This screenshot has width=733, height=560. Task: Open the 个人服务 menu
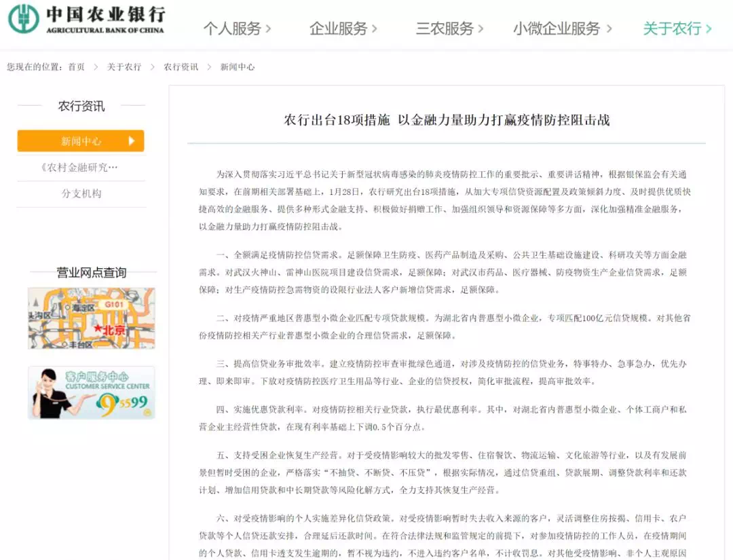[231, 29]
